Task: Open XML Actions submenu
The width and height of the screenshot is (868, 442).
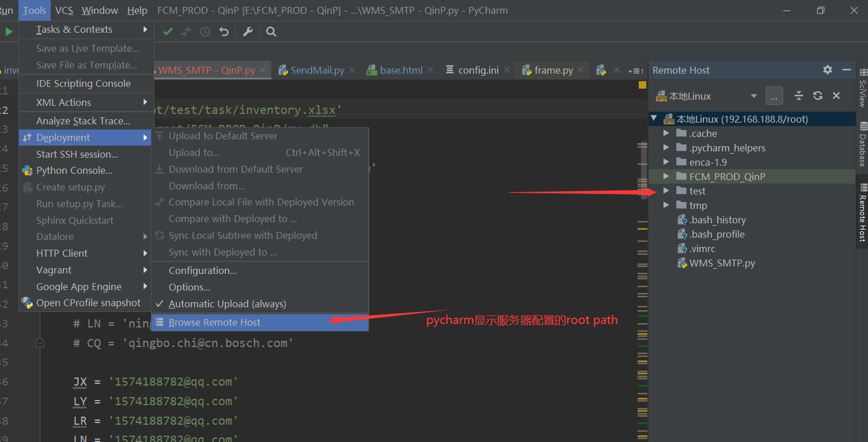Action: click(x=86, y=102)
